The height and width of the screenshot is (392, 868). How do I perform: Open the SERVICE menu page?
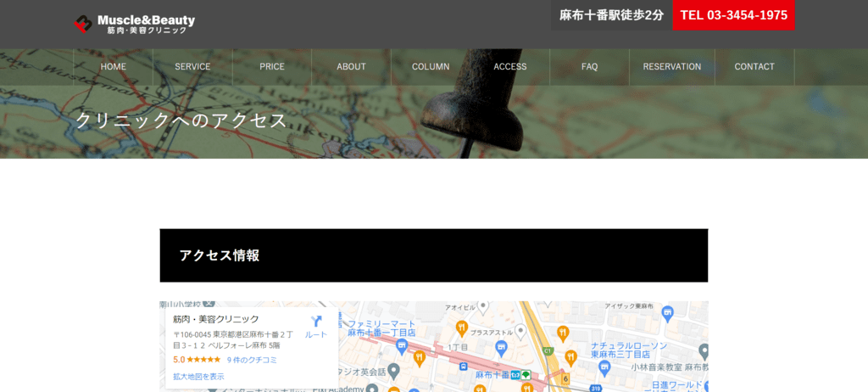click(192, 67)
